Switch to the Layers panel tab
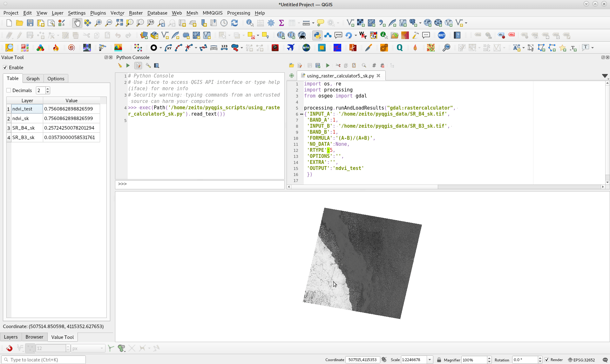Viewport: 610px width, 364px height. [11, 337]
